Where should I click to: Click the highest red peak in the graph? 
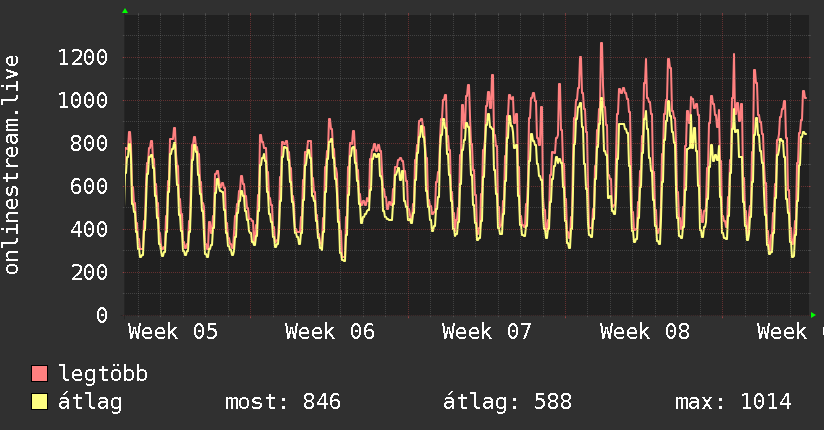point(601,44)
